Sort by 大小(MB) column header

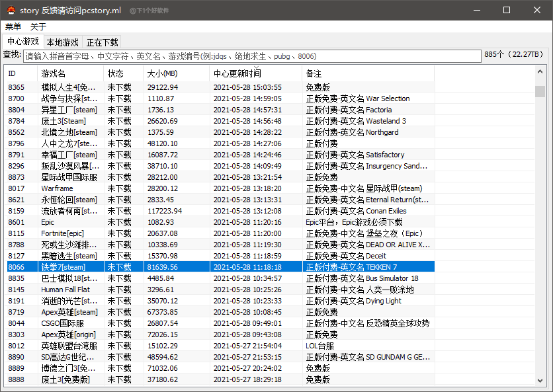point(175,73)
